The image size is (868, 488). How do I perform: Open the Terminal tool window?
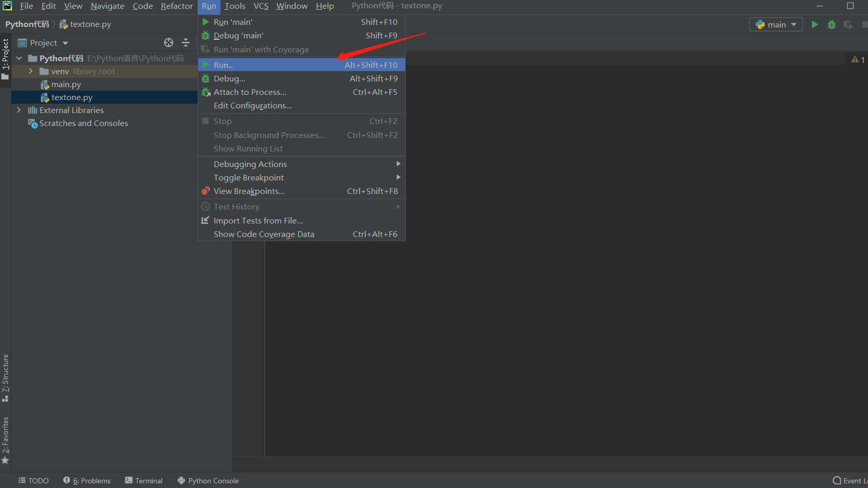(144, 481)
